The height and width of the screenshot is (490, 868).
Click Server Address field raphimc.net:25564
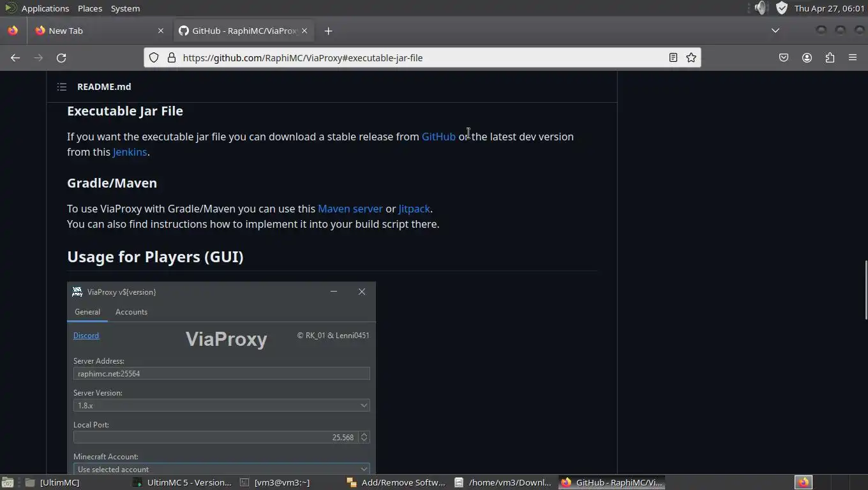pyautogui.click(x=221, y=373)
